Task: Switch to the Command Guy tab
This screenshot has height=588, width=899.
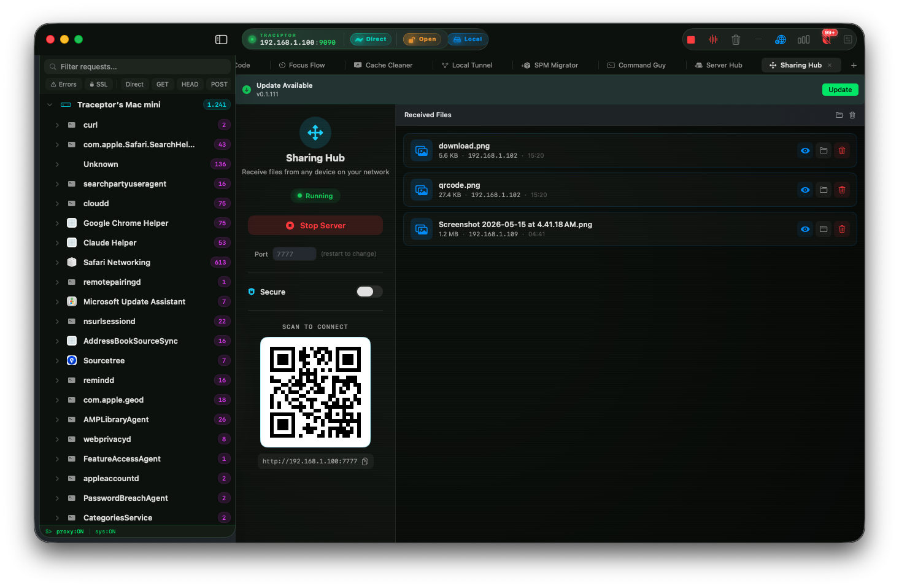Action: (x=636, y=65)
